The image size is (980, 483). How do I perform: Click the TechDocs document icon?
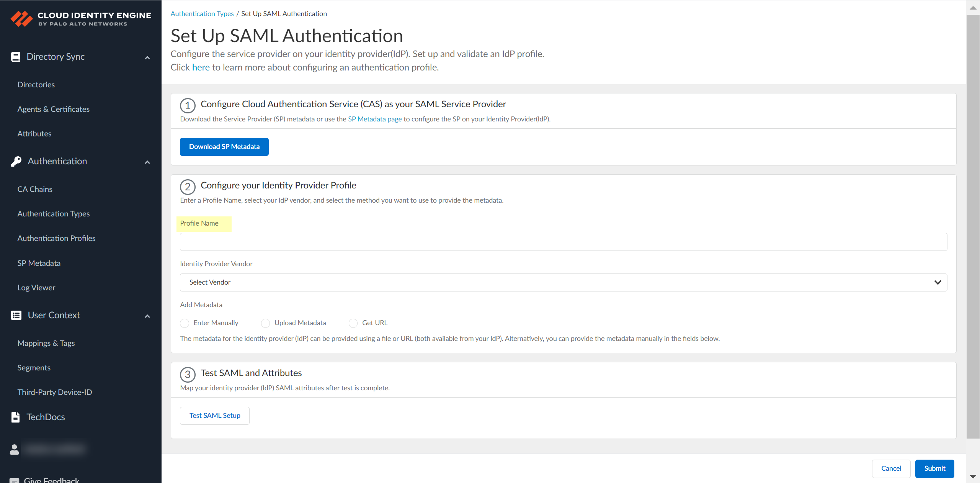(x=15, y=417)
